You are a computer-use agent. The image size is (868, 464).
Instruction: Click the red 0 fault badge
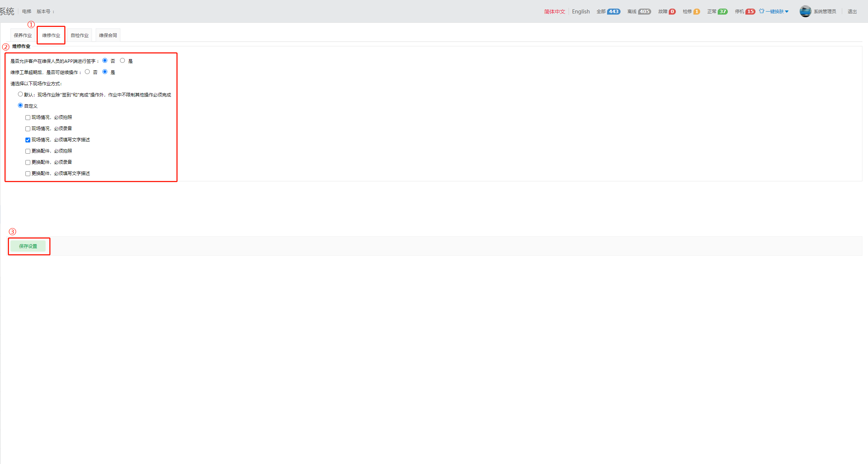672,12
